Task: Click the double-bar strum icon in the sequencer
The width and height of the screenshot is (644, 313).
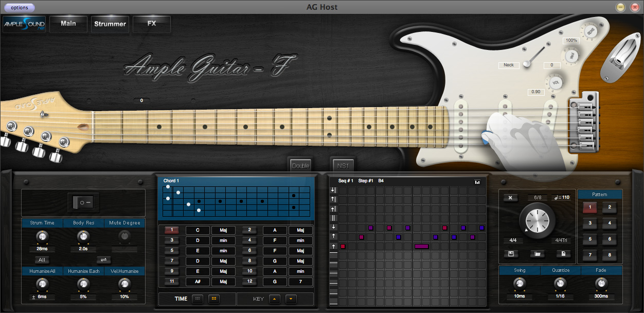Action: click(333, 218)
